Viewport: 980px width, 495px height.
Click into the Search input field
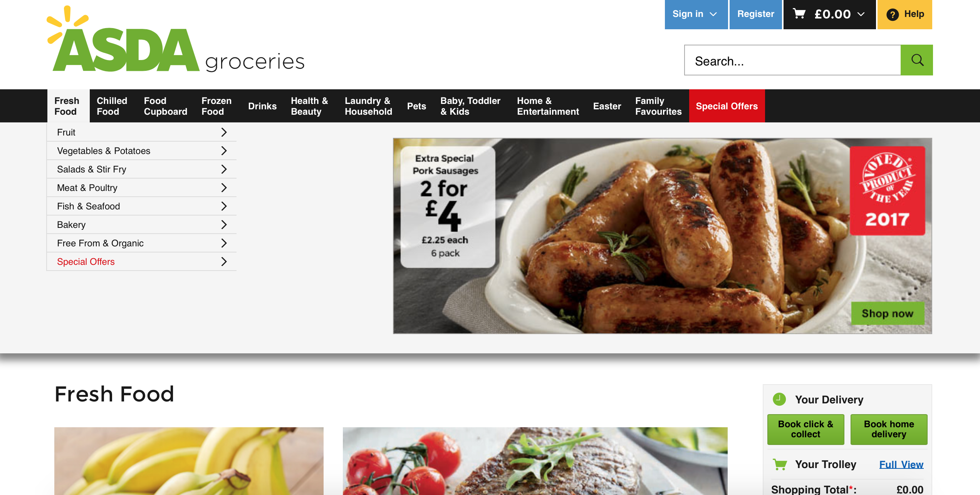(x=792, y=60)
